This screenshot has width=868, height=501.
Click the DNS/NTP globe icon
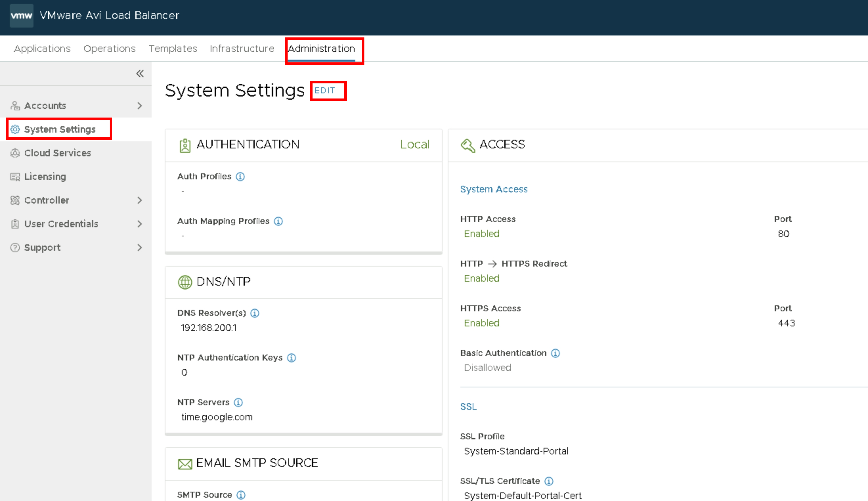point(185,282)
